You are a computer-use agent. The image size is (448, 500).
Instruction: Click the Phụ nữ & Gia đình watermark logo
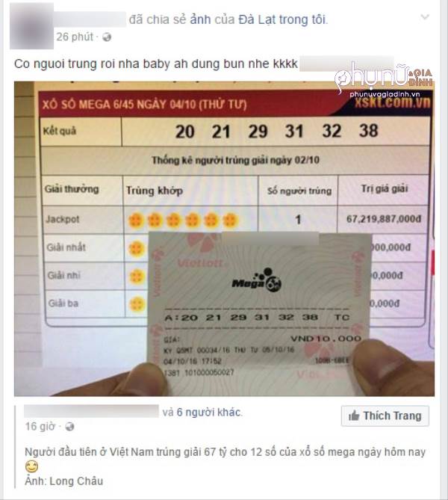[x=383, y=79]
